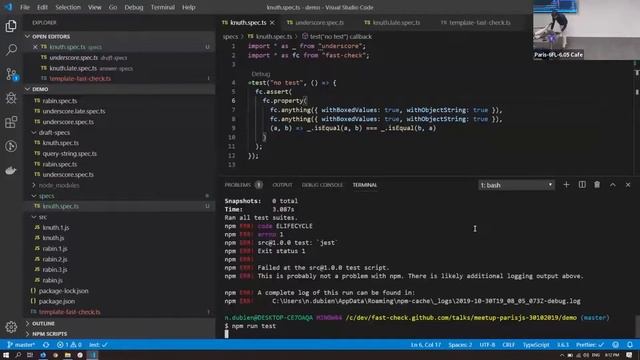Open the Explorer view in activity bar

pos(11,26)
